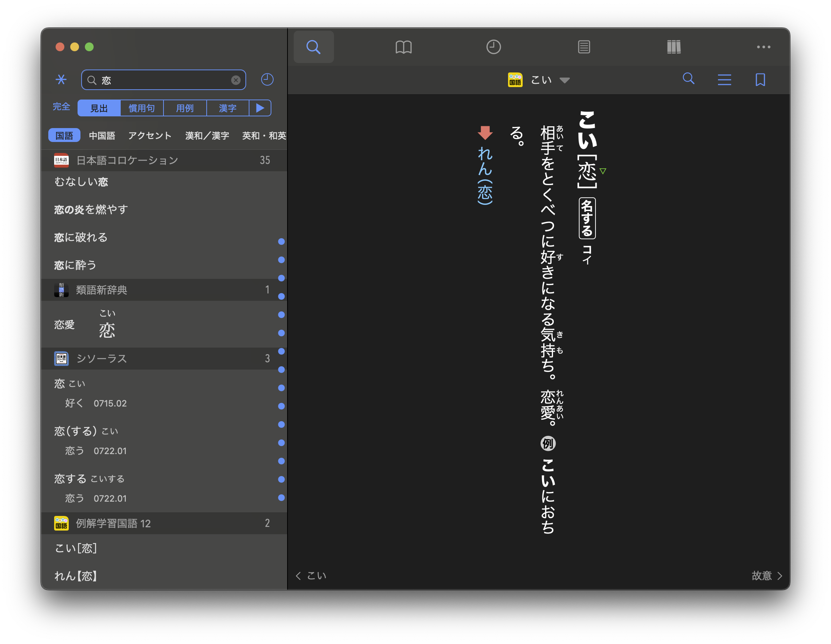Follow the れん(恋) cross-reference link
Screen dimensions: 831x644
[485, 175]
